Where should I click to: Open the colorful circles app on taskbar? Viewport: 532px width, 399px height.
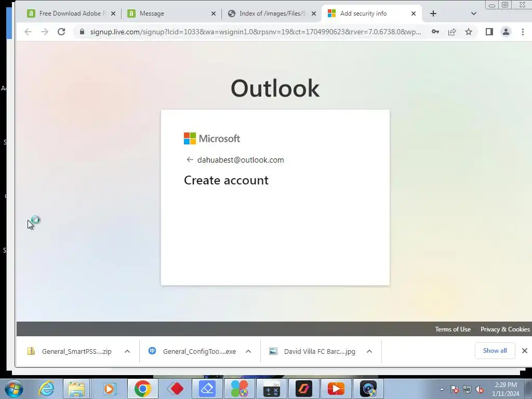240,389
